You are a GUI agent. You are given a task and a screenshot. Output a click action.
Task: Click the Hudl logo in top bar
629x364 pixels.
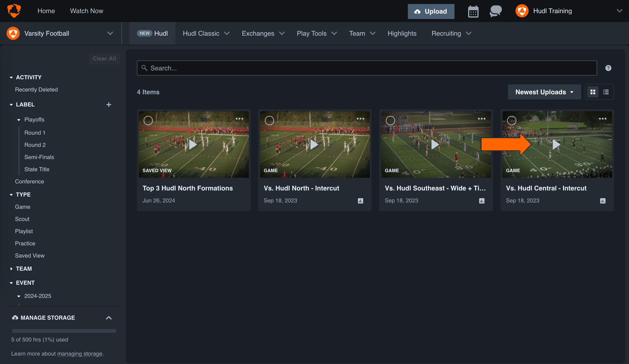pos(14,11)
